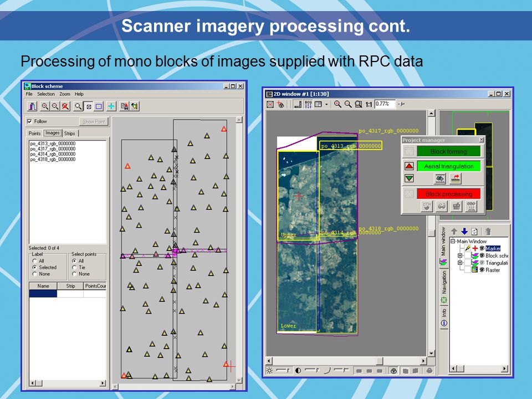Toggle the BCG sliders icon in 2D window
The height and width of the screenshot is (399, 532).
[x=308, y=104]
